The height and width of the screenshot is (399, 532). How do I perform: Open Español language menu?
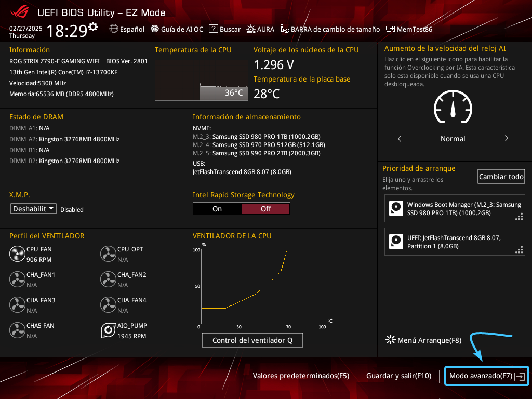(127, 29)
